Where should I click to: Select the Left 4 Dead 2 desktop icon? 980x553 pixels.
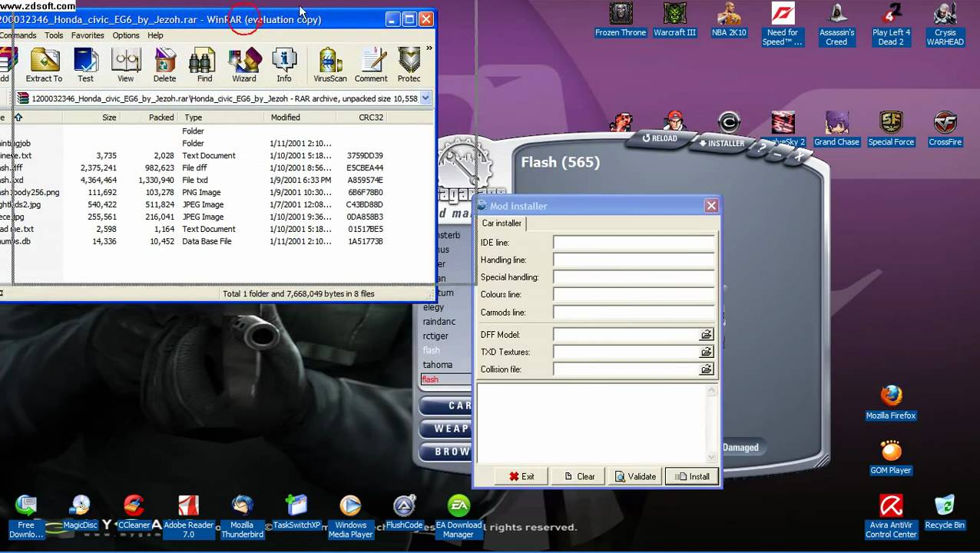(891, 25)
